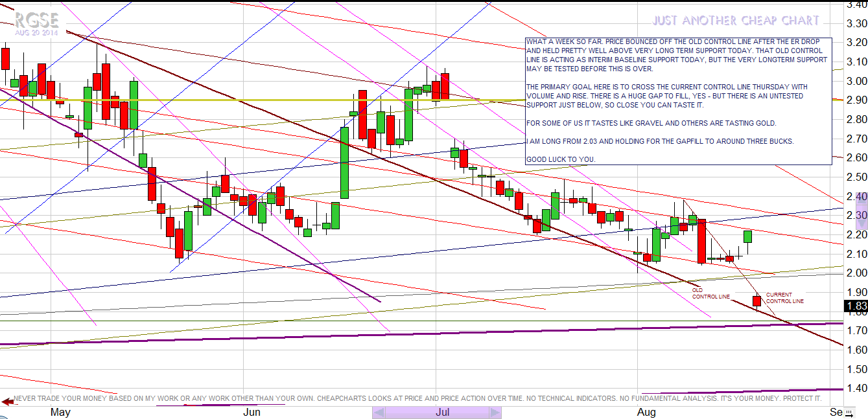Select the Current Control Line label
This screenshot has width=868, height=419.
pyautogui.click(x=784, y=298)
